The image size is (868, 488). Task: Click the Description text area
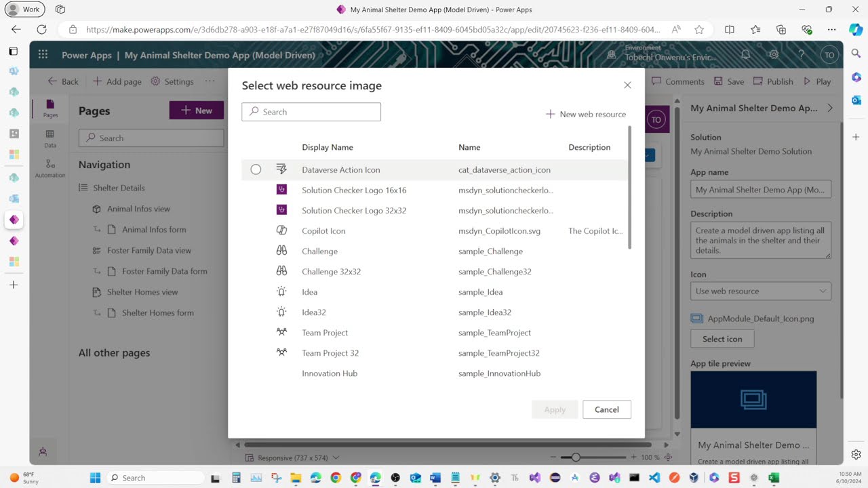pos(760,240)
